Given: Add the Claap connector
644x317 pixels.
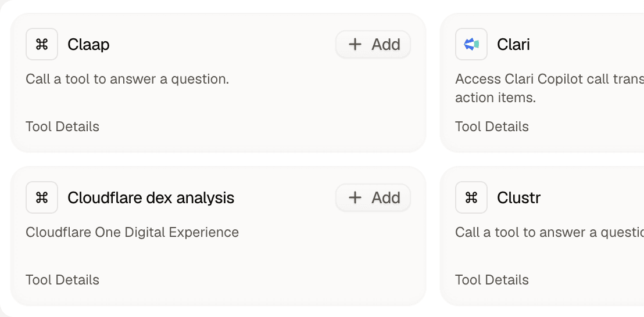Looking at the screenshot, I should tap(373, 44).
